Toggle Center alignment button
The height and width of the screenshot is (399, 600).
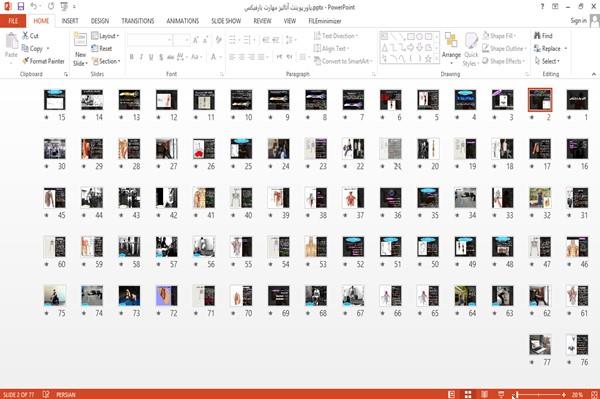click(x=241, y=57)
